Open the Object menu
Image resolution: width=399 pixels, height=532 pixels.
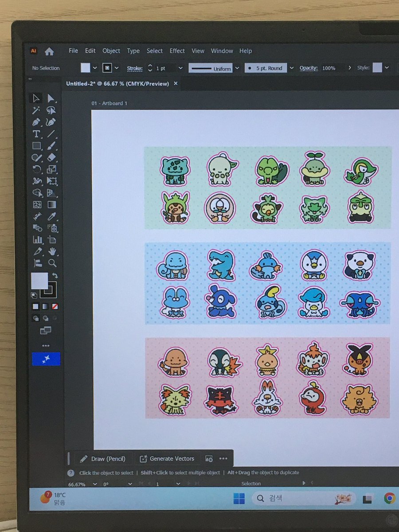[111, 51]
